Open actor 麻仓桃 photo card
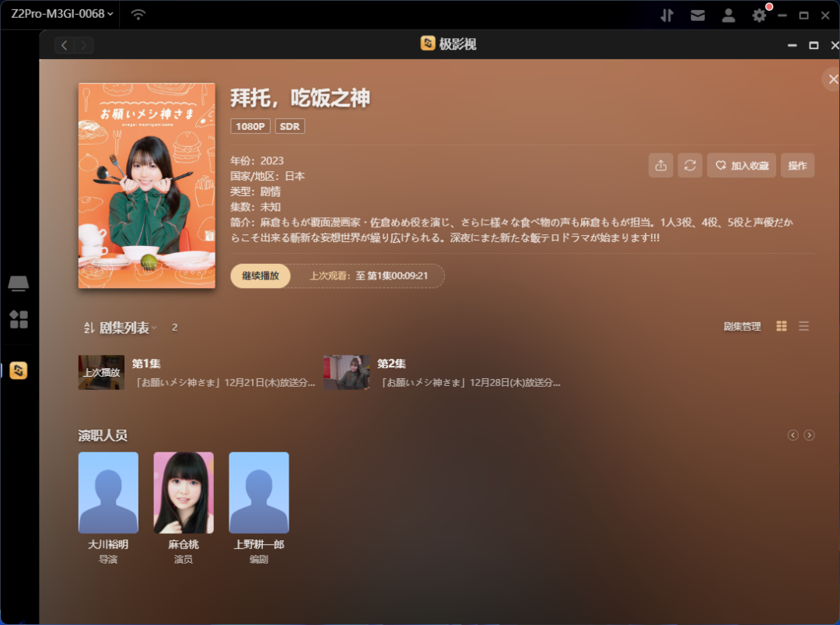Screen dimensions: 840x625 click(184, 493)
